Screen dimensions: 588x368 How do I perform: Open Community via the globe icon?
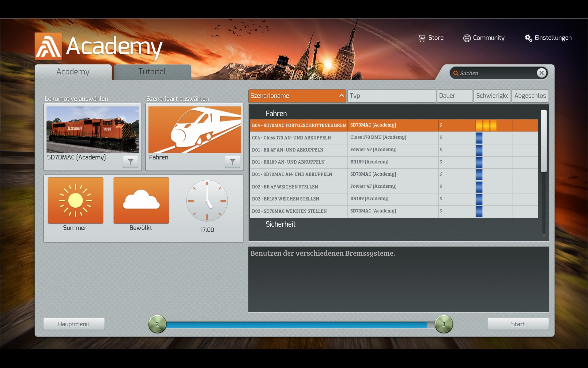coord(467,38)
